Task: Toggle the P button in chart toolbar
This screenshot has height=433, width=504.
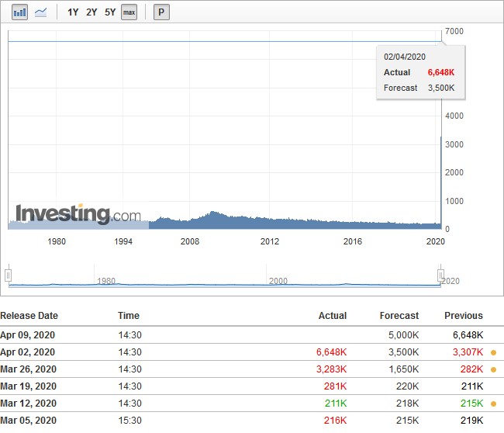Action: 161,12
